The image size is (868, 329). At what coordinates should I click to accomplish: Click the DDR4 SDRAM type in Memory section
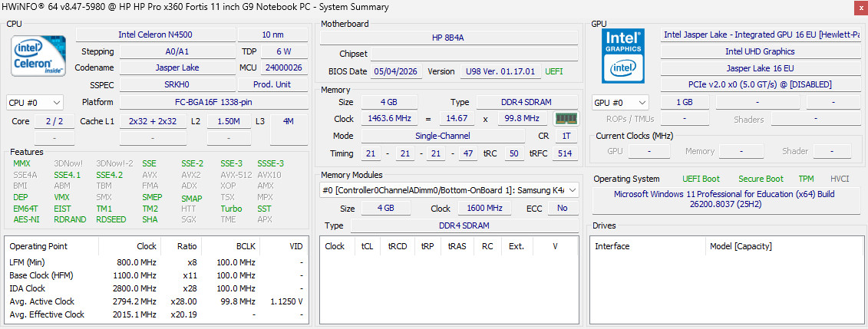527,102
